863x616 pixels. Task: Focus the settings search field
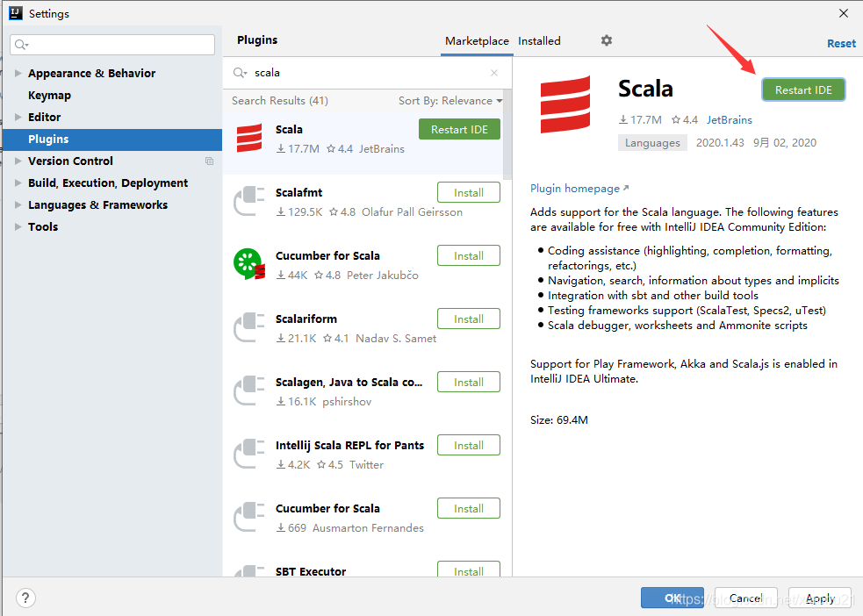112,45
